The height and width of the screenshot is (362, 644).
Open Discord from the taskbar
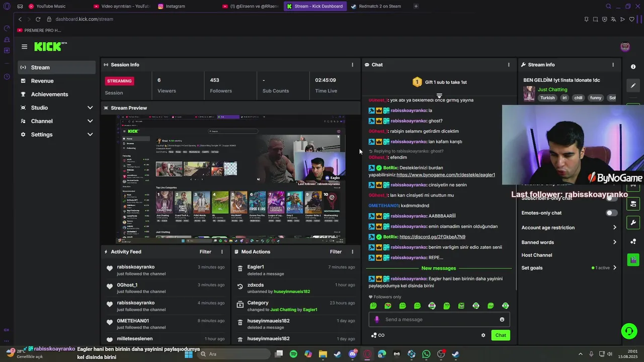pyautogui.click(x=353, y=354)
